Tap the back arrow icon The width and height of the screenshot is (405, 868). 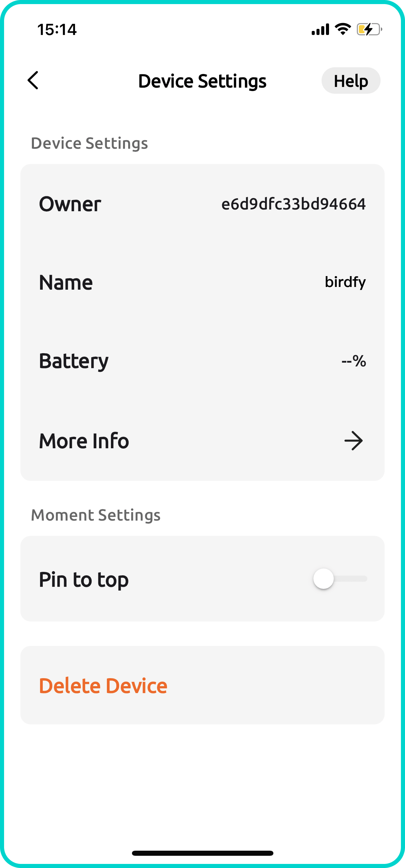point(33,80)
